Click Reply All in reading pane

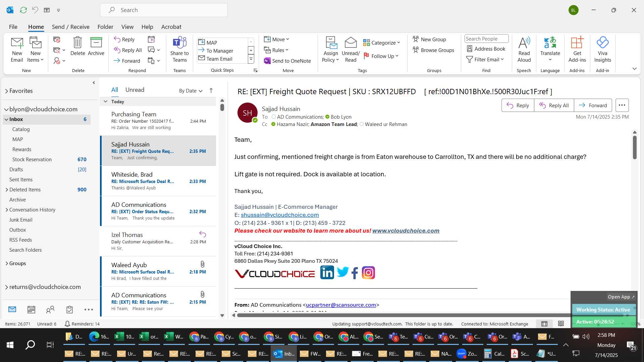554,105
